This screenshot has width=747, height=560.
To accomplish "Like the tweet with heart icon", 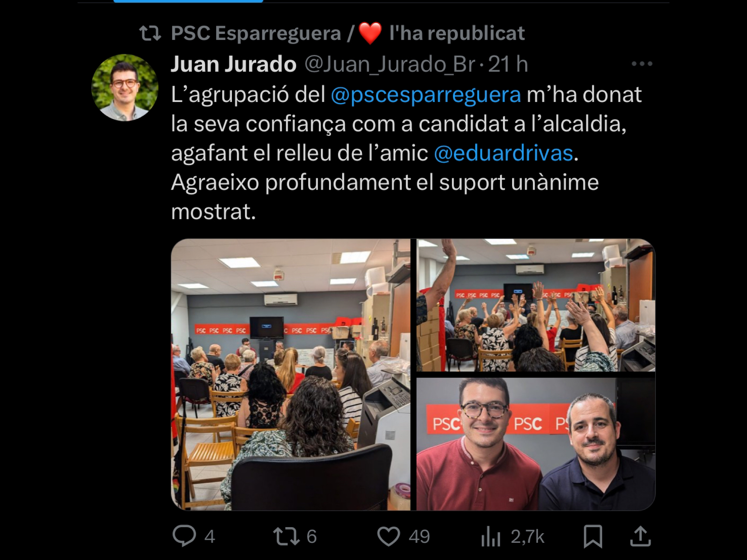I will coord(388,536).
